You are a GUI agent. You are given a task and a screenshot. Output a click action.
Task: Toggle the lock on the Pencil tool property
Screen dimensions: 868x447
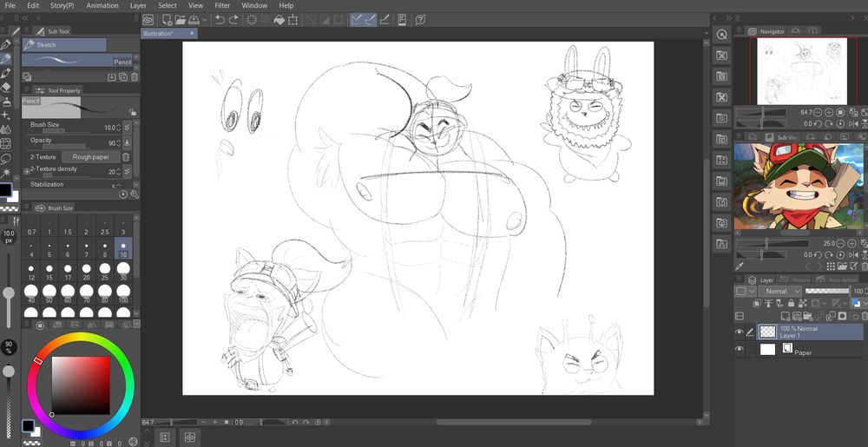[x=133, y=112]
